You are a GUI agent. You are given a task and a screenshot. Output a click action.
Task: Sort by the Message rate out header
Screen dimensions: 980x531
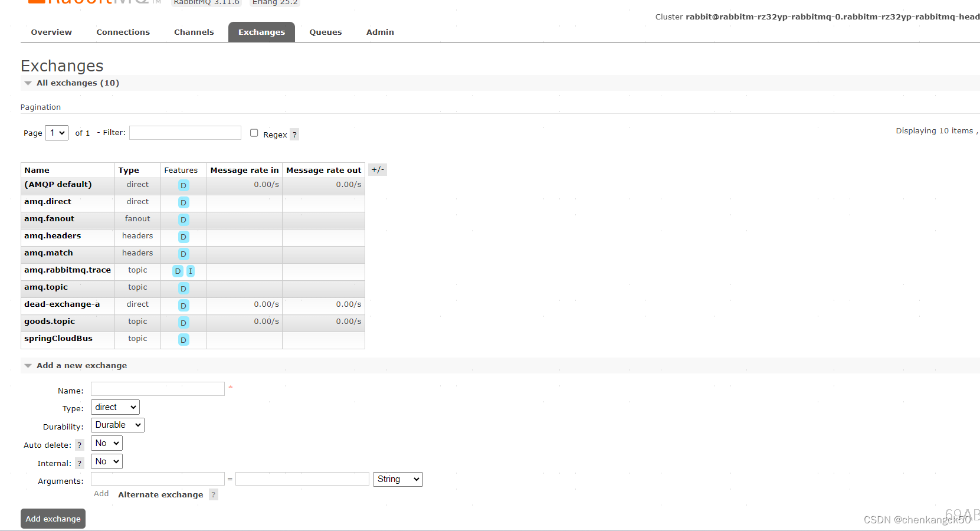click(x=323, y=170)
